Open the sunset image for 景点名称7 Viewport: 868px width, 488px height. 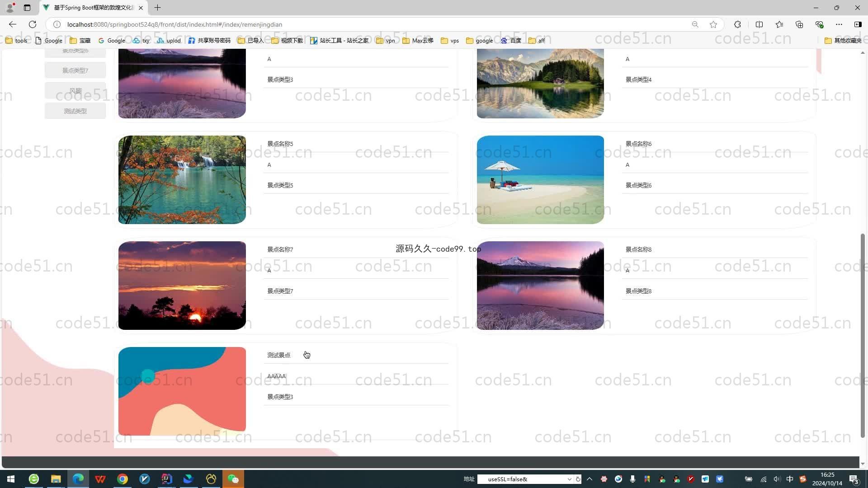tap(182, 286)
